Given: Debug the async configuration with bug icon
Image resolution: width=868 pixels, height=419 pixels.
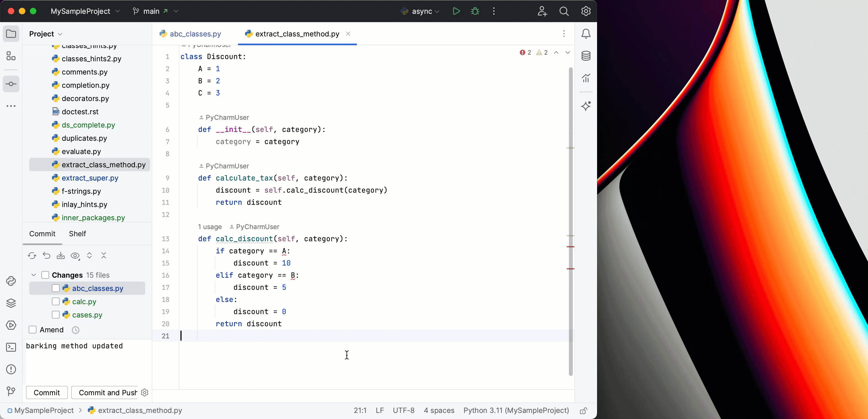Looking at the screenshot, I should (x=475, y=11).
